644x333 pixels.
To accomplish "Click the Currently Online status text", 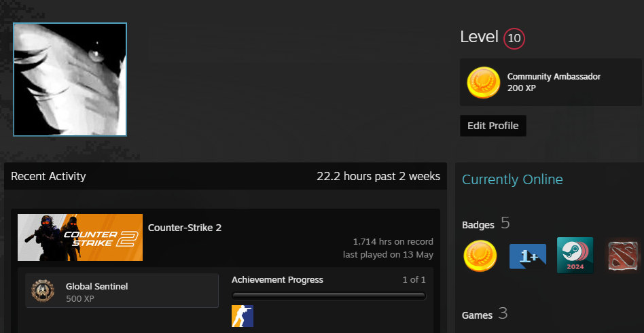I will coord(513,179).
